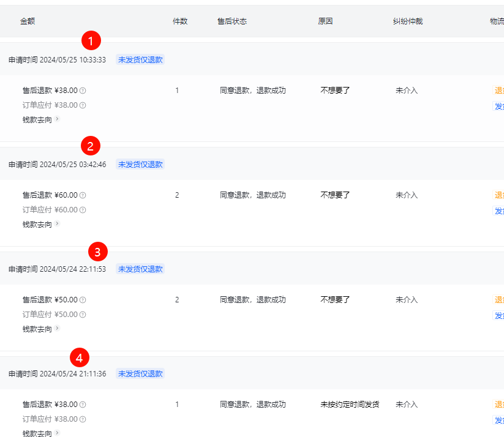Screen dimensions: 504x437
Task: Click help icon next to 售后退款 ¥50.00
Action: (x=83, y=300)
